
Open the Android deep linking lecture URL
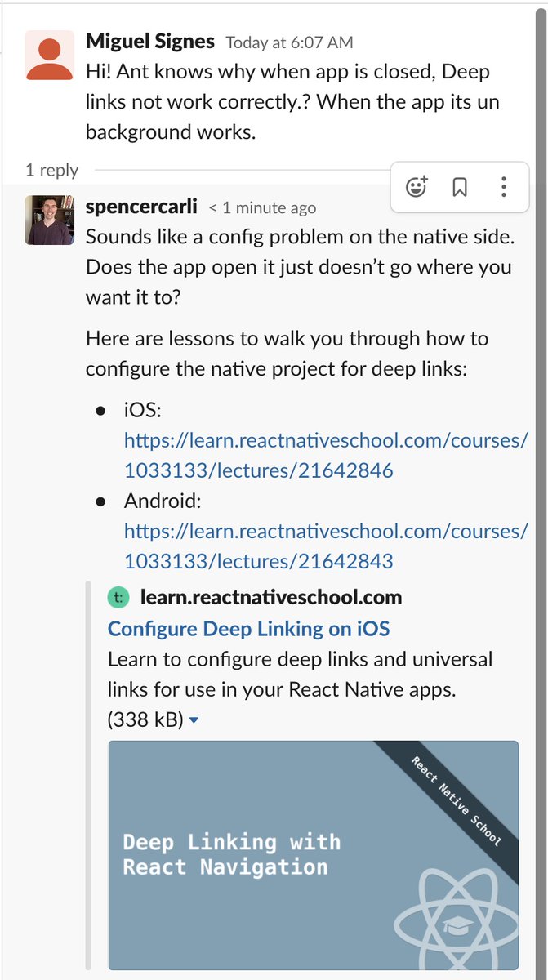click(326, 546)
